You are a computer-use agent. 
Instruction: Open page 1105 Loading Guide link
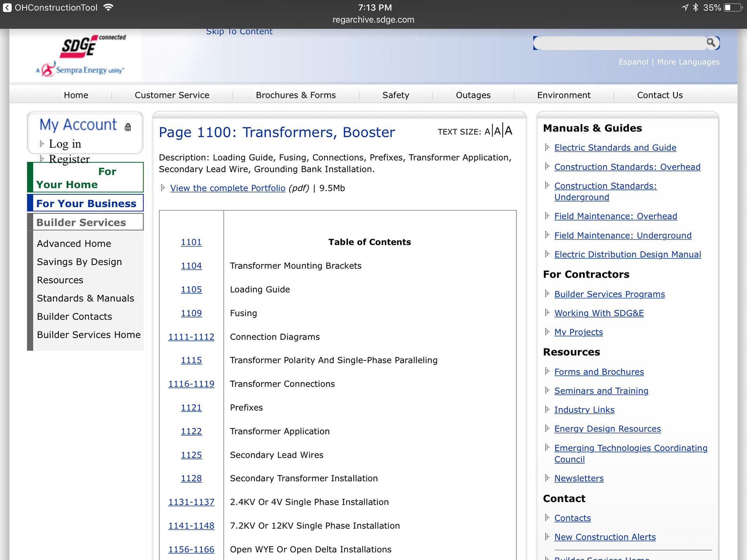tap(191, 290)
